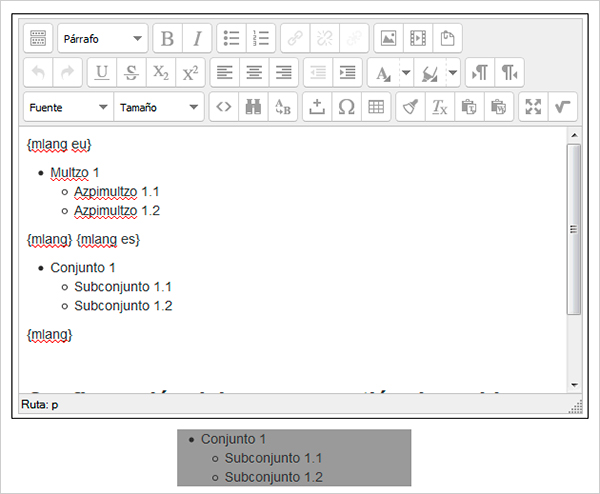Insert an unordered bullet list
The width and height of the screenshot is (600, 494).
tap(231, 39)
